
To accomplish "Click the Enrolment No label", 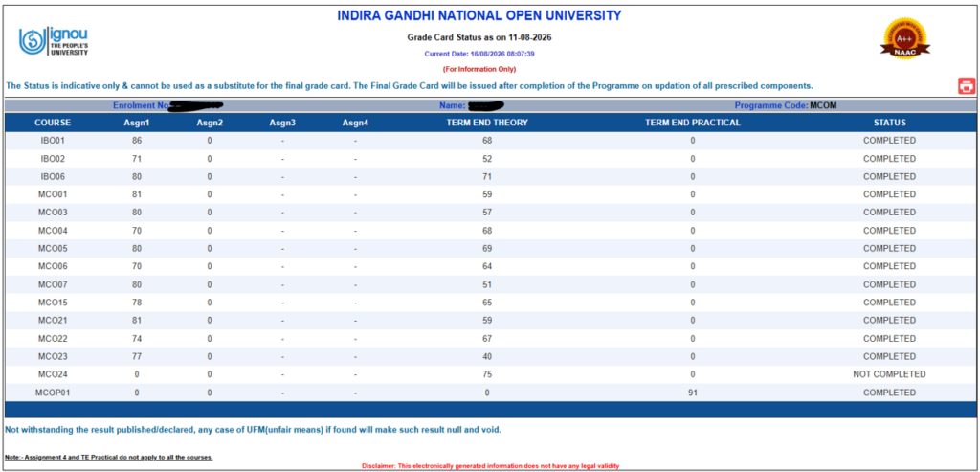I will [140, 105].
